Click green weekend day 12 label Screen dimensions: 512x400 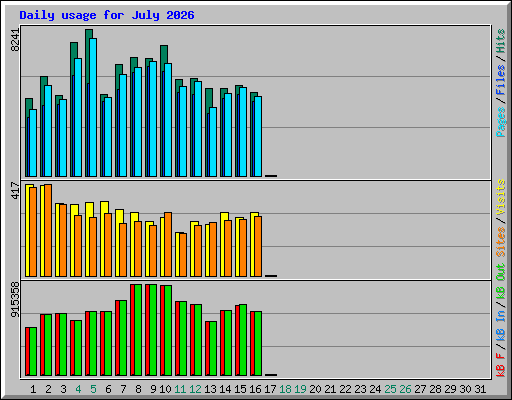(x=195, y=389)
